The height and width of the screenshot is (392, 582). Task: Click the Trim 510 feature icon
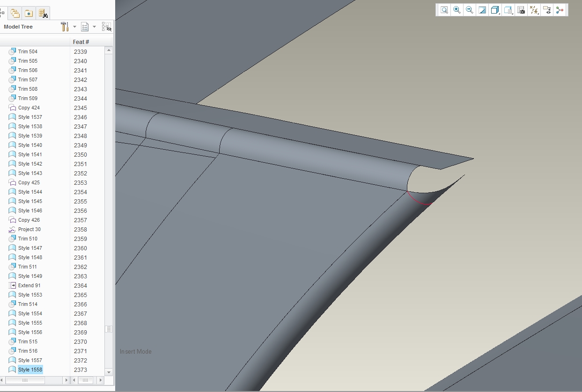pos(12,239)
